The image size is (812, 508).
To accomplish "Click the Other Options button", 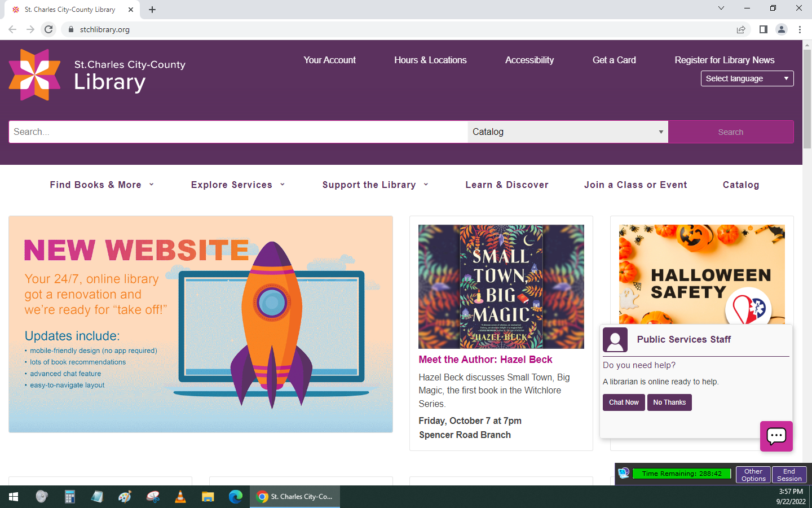I will click(753, 475).
